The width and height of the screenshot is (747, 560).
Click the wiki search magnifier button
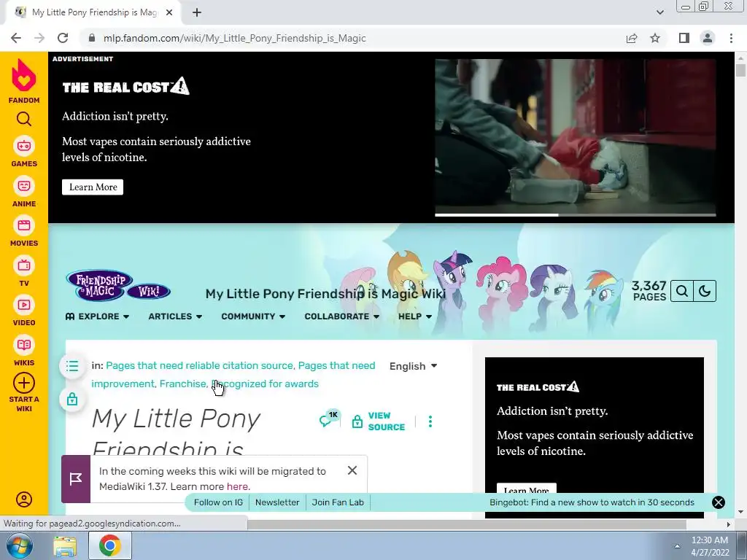pos(682,291)
